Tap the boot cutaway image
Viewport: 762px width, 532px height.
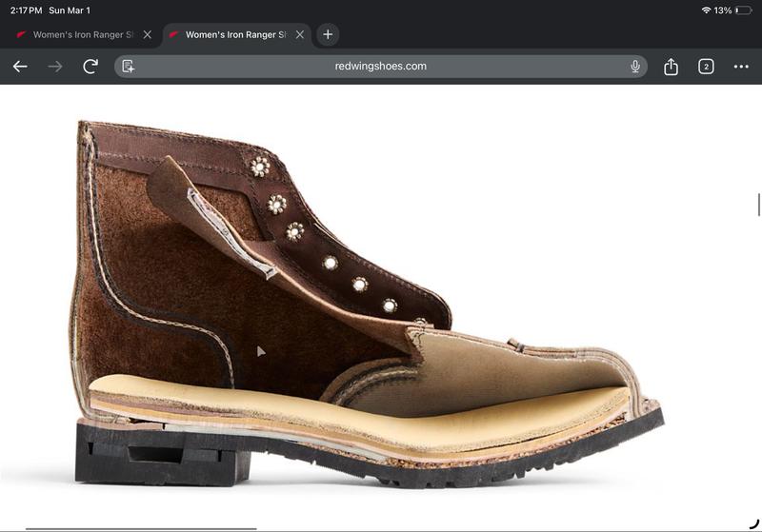coord(367,304)
